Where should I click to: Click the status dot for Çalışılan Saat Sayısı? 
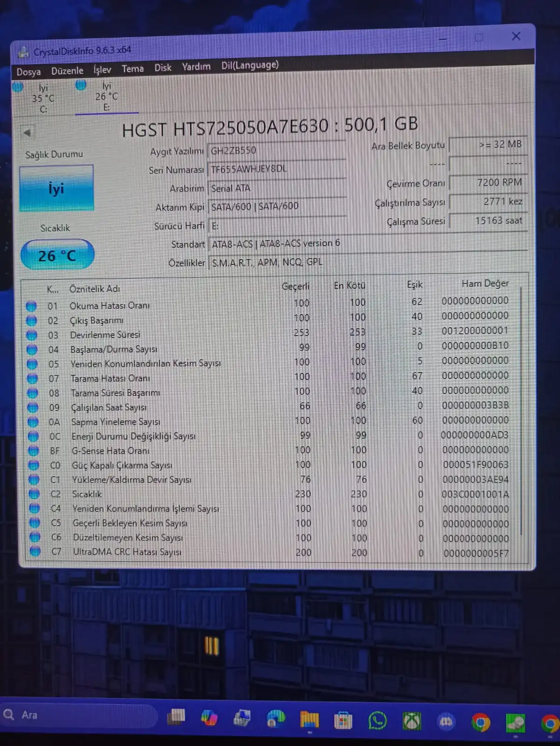(33, 408)
